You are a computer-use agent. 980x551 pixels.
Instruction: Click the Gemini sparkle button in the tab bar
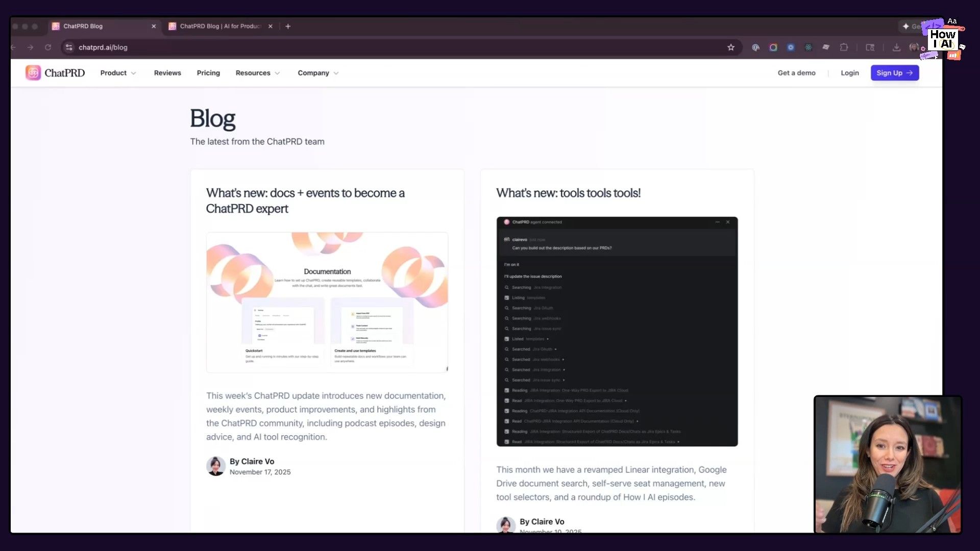pyautogui.click(x=910, y=26)
